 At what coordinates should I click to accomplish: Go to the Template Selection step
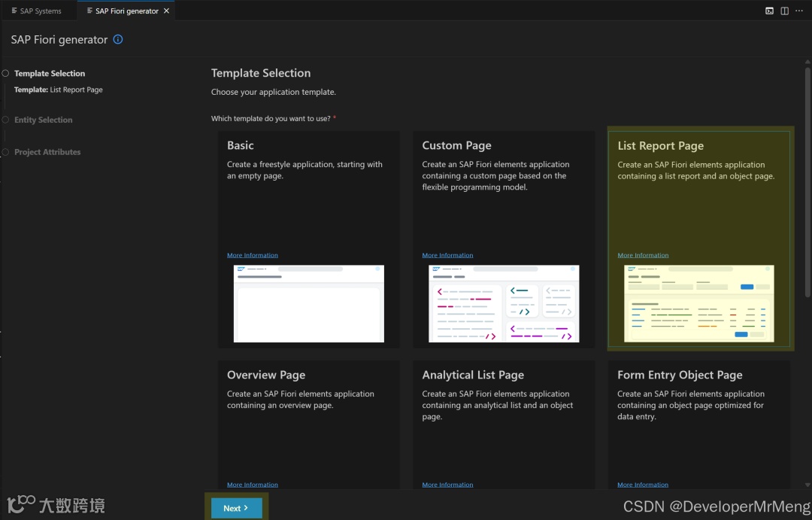pos(50,74)
